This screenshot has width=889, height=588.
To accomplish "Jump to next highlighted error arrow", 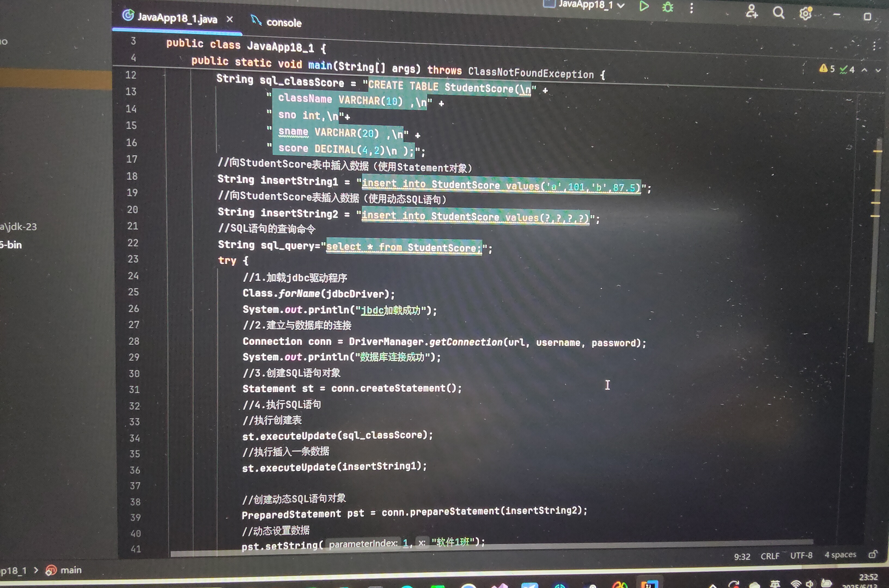I will (878, 70).
